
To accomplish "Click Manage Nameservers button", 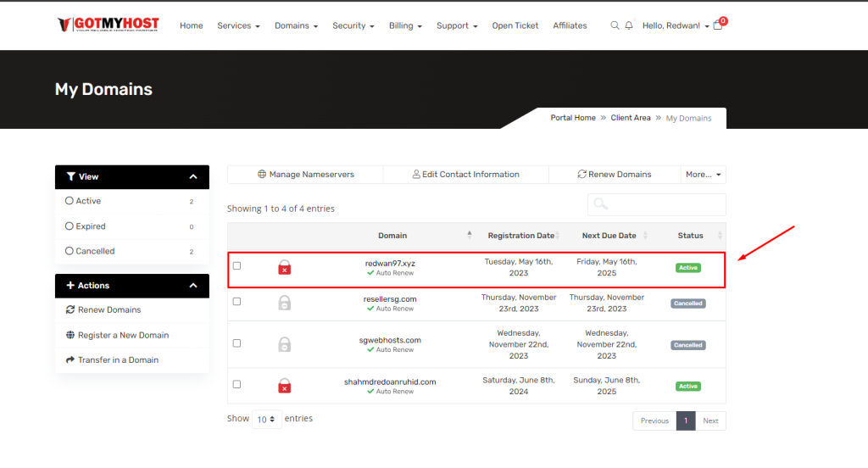I will 305,175.
